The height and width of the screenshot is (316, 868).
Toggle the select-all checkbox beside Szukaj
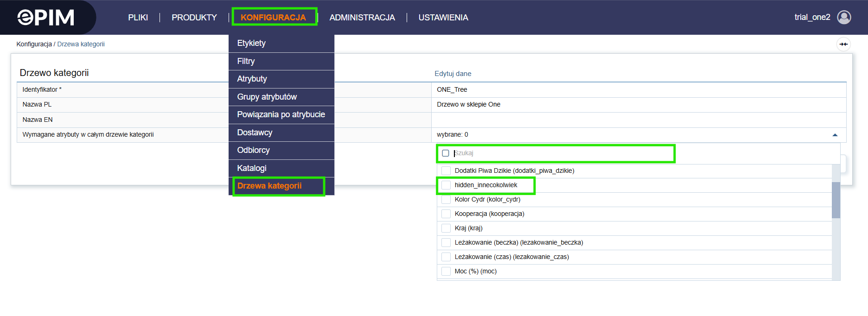[x=446, y=153]
